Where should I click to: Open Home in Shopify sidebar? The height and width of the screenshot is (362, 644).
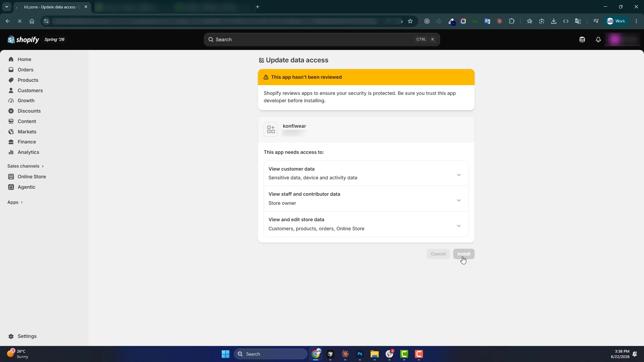pos(24,59)
